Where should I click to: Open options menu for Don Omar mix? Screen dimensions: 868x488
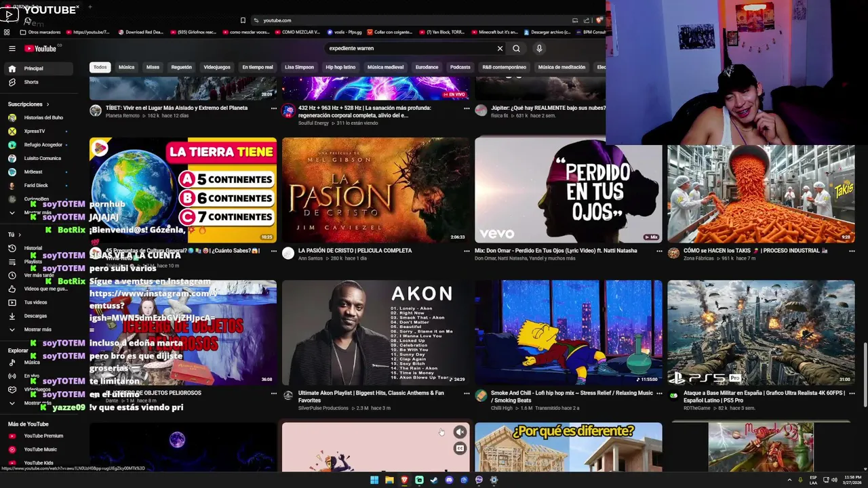coord(659,251)
